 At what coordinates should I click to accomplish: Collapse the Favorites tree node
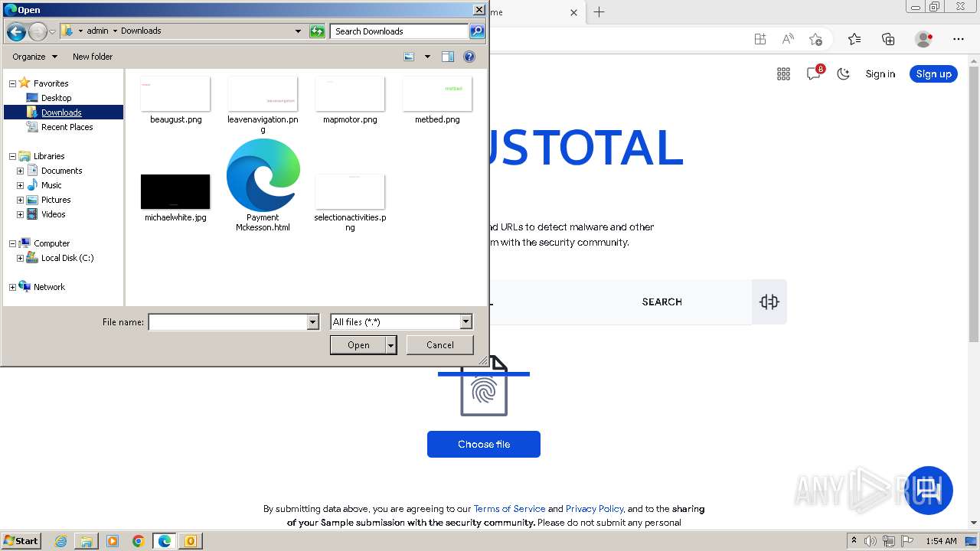(x=12, y=83)
